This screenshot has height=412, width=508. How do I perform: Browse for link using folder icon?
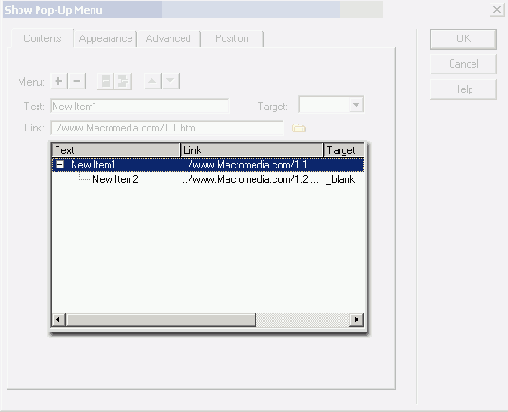299,128
